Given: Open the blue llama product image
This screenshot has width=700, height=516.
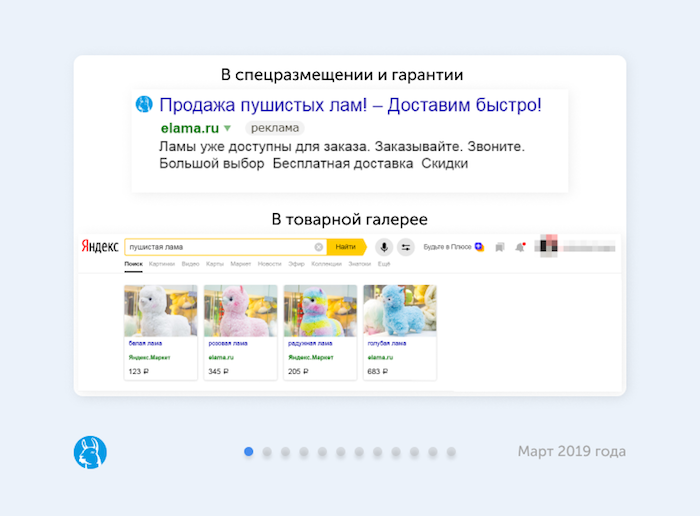Looking at the screenshot, I should tap(400, 311).
